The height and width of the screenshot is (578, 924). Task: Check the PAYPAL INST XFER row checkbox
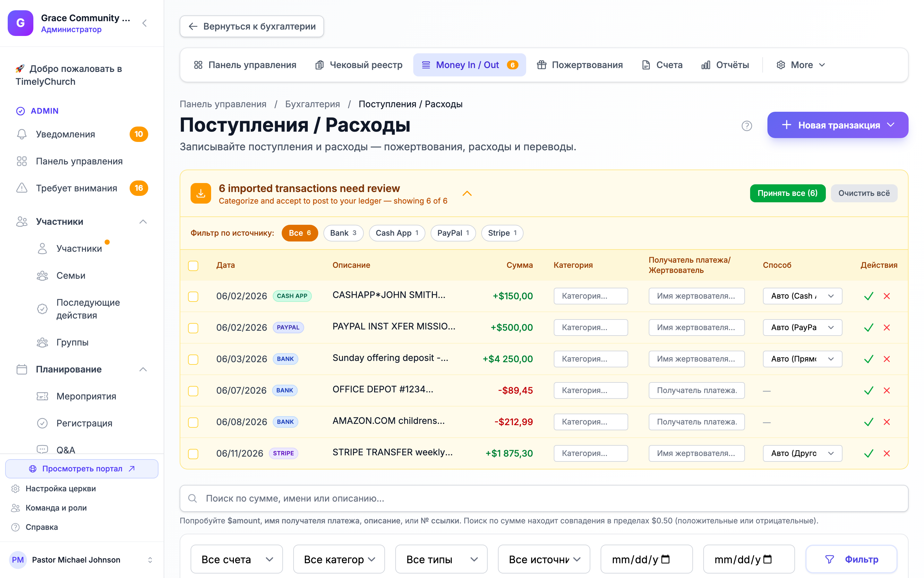point(193,328)
